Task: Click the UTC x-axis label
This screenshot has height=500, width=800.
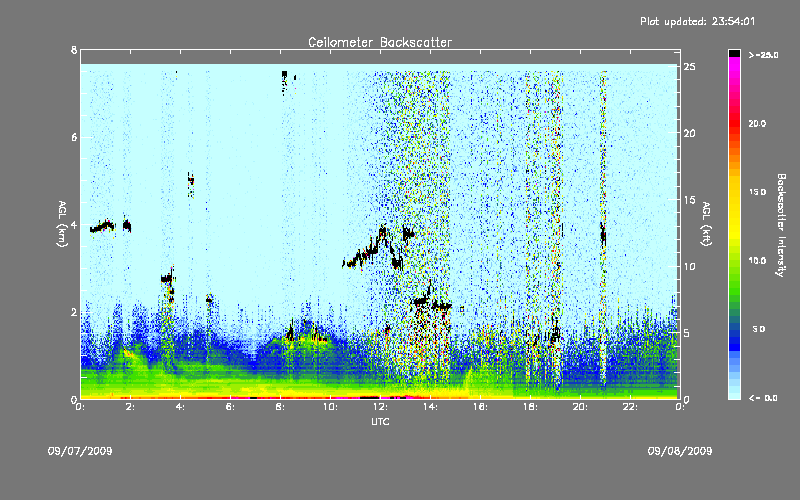Action: click(x=380, y=421)
